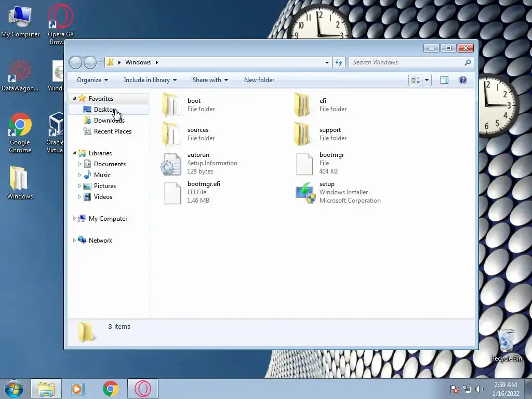Select the support folder icon

coord(302,134)
